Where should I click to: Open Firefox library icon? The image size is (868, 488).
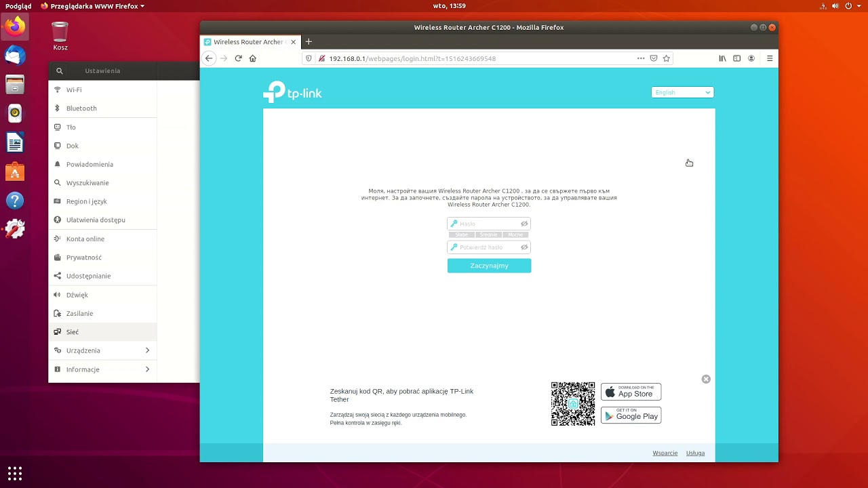point(723,58)
